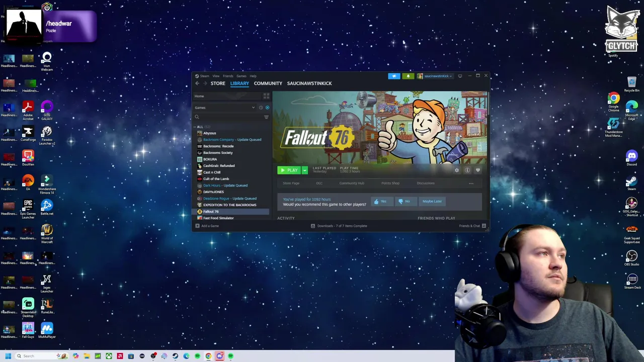644x362 pixels.
Task: Open Fallout 76 Discussions link
Action: 425,184
